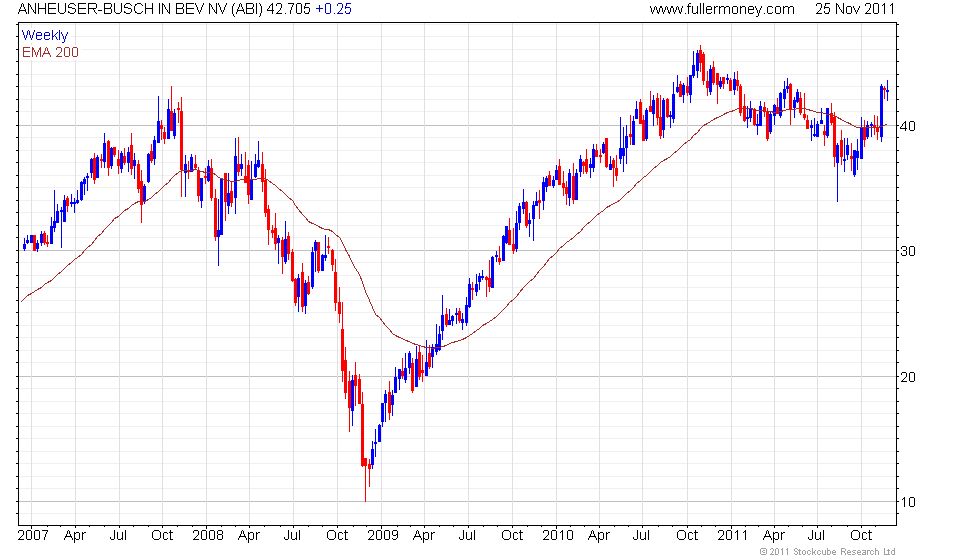Click the date '25 Nov 2011'
Screen dimensions: 980x560
point(855,9)
